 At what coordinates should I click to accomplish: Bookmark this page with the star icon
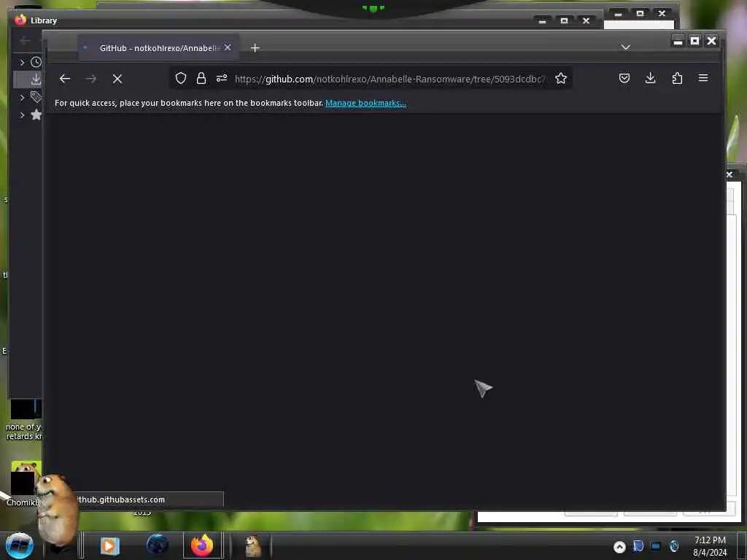point(561,78)
